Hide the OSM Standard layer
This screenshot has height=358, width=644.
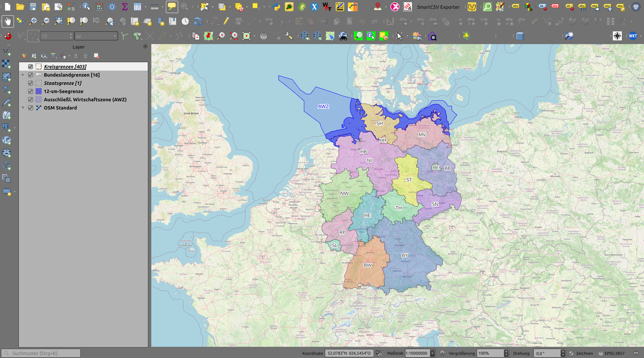click(30, 108)
